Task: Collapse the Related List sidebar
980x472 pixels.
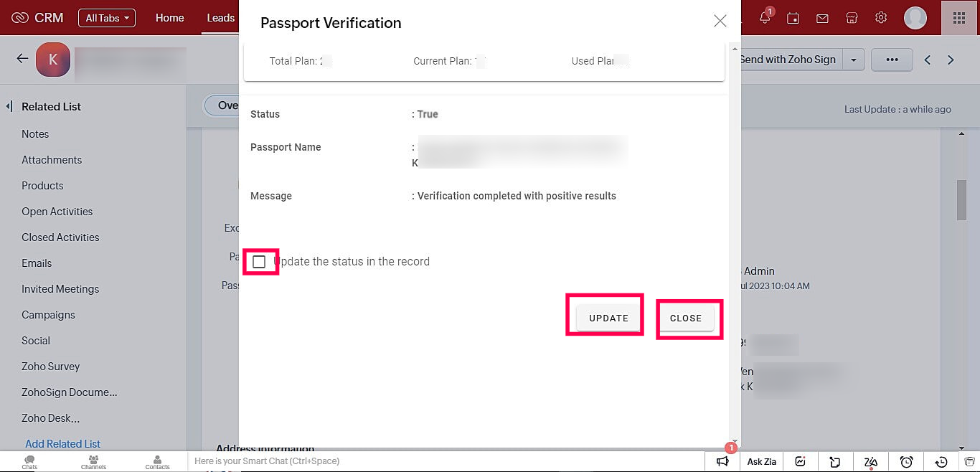Action: point(9,106)
